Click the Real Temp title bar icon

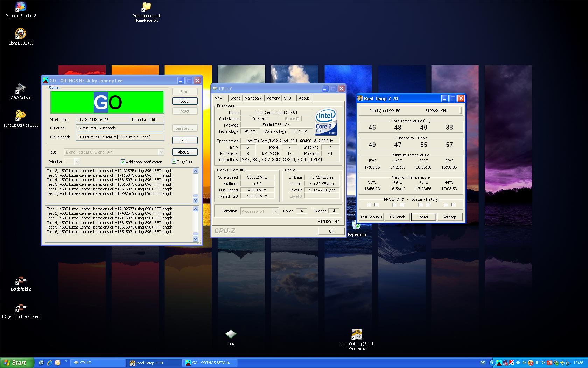tap(360, 98)
